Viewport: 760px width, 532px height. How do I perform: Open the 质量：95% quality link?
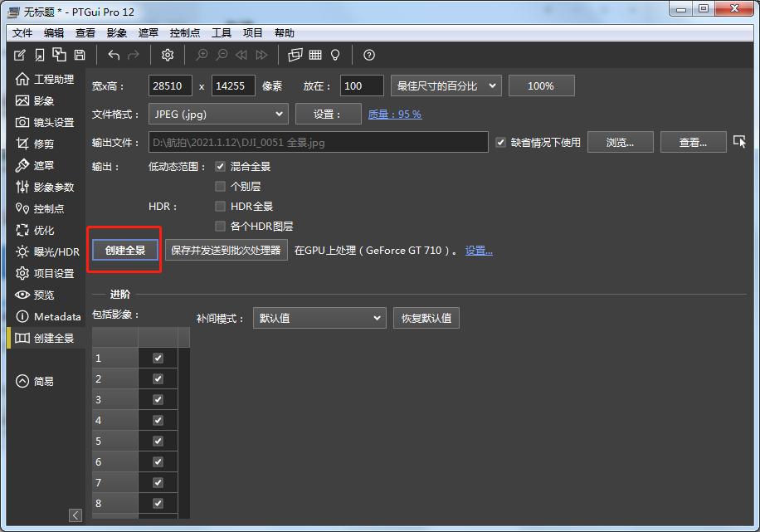[393, 114]
